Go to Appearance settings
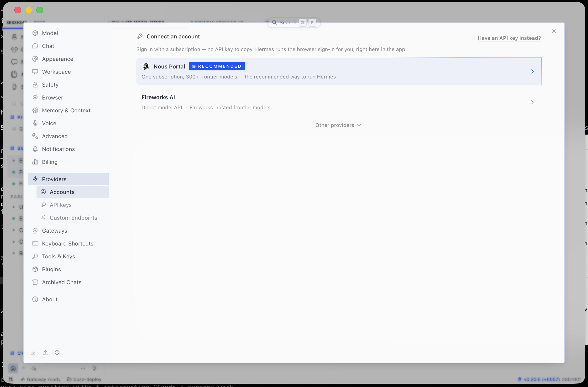Image resolution: width=588 pixels, height=387 pixels. tap(68, 59)
